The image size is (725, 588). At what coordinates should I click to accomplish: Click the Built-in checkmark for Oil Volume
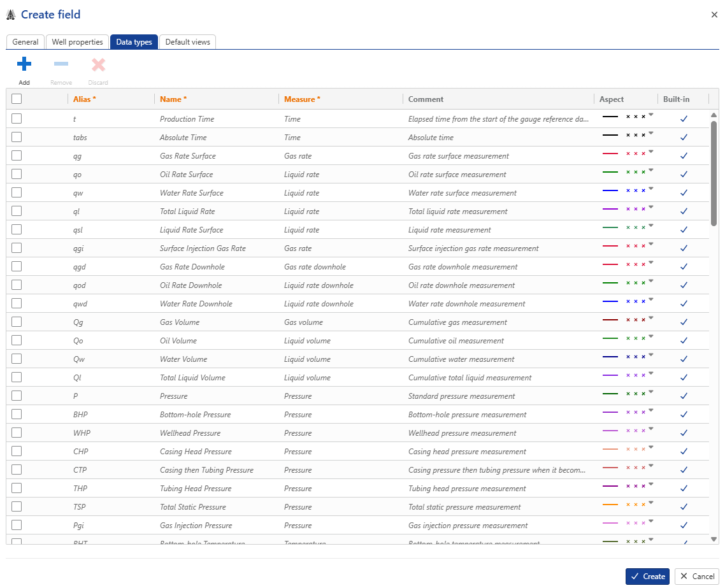[x=684, y=340]
